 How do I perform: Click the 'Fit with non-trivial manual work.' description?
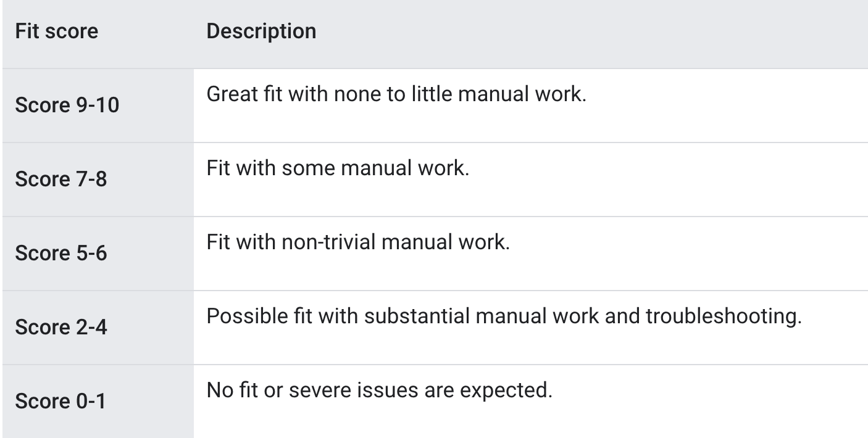coord(358,242)
